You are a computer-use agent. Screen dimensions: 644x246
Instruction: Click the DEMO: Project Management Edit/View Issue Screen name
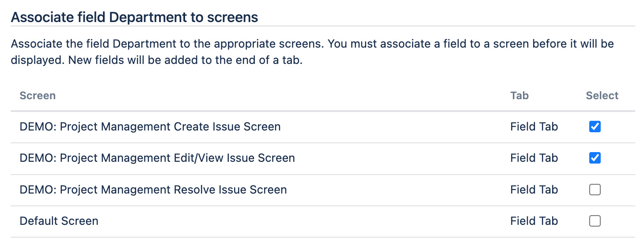(x=157, y=158)
